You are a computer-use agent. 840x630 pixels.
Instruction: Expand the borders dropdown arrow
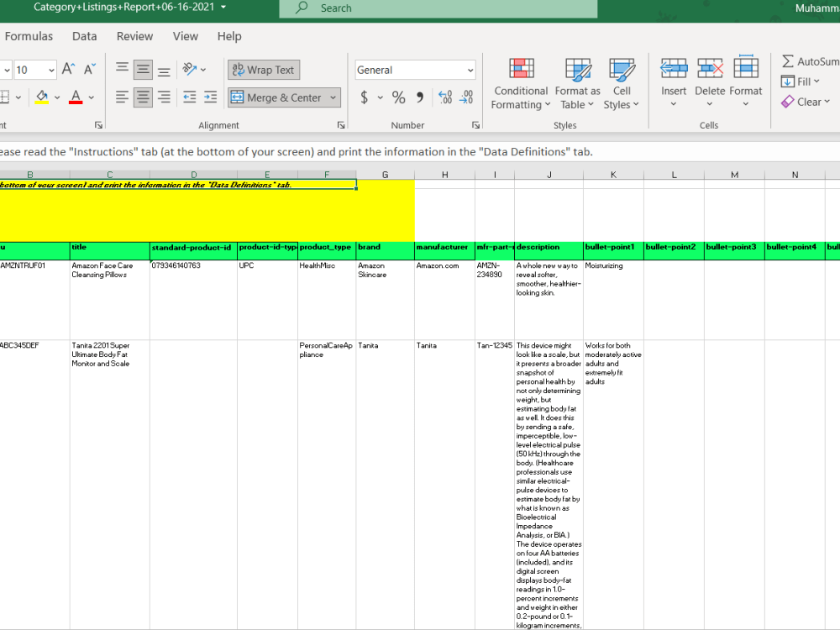coord(18,97)
